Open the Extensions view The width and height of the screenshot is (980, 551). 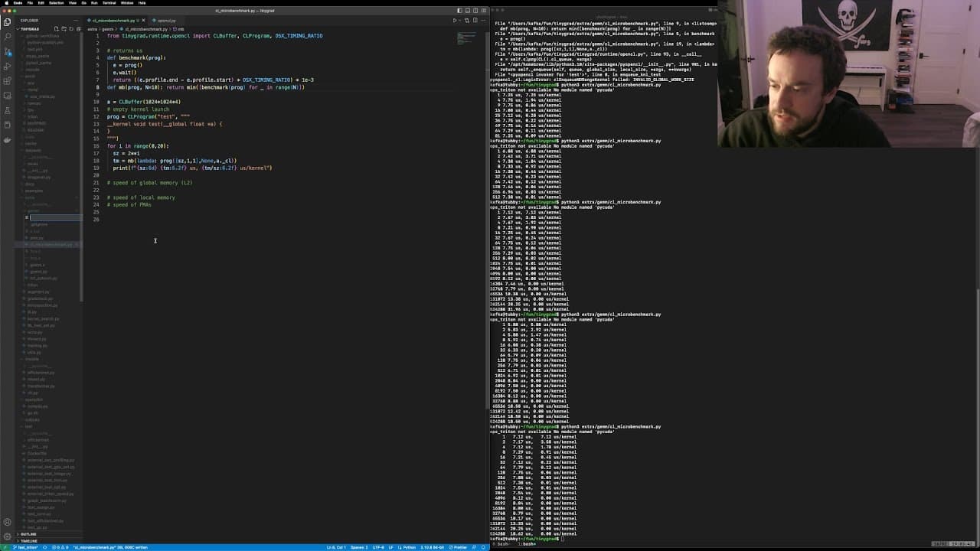click(8, 80)
